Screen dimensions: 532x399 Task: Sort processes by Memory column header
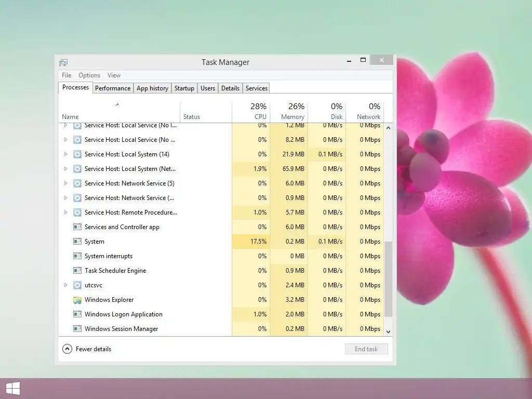289,112
